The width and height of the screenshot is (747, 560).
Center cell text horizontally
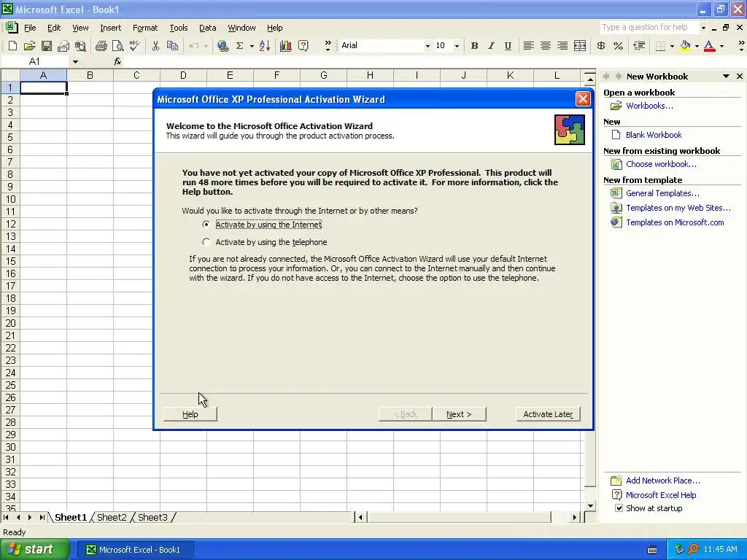(x=546, y=46)
